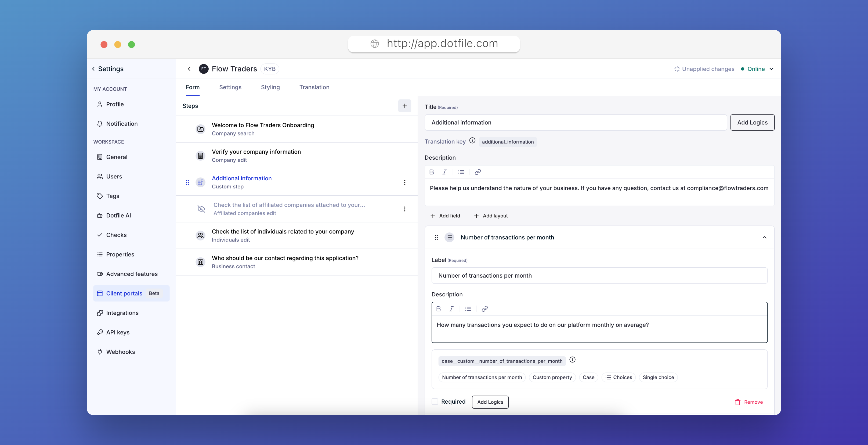This screenshot has width=868, height=445.
Task: Open the Translation tab
Action: click(314, 87)
